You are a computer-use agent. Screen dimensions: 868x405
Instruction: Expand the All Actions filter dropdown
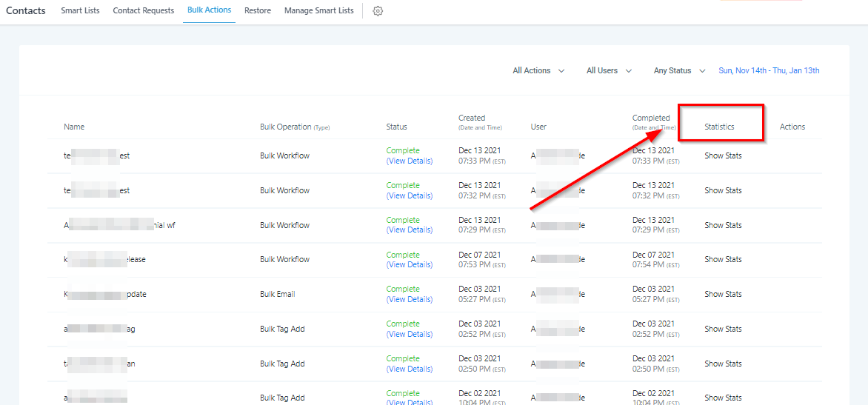click(538, 71)
